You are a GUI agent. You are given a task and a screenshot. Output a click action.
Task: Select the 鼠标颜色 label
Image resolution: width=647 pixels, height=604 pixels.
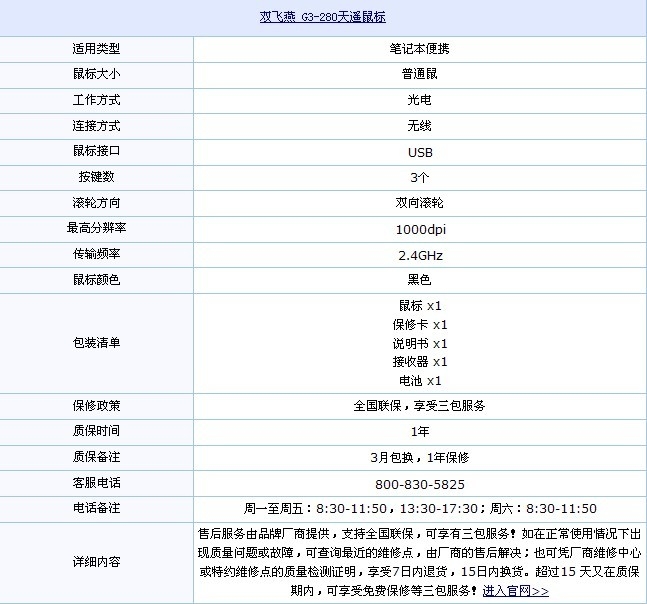[x=97, y=280]
